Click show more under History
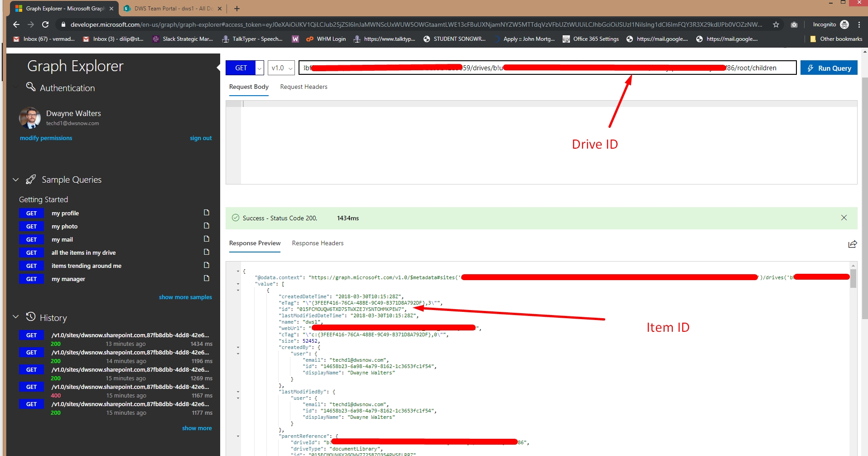This screenshot has height=456, width=868. click(197, 428)
